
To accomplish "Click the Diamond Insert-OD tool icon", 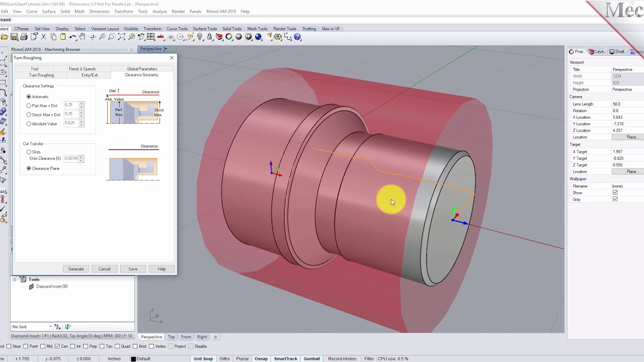I will pos(31,287).
